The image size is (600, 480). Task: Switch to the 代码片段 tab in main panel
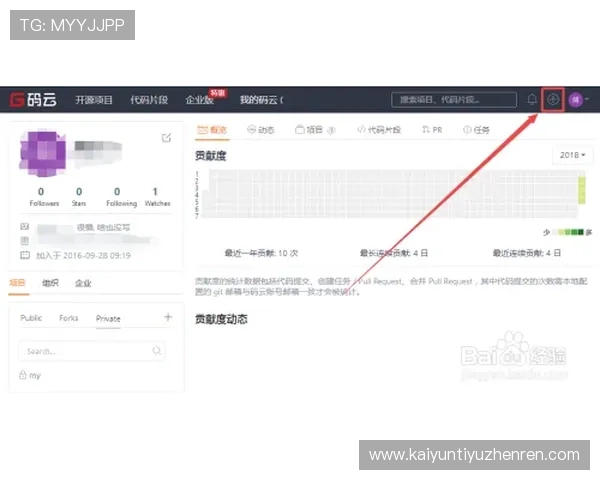click(x=379, y=130)
